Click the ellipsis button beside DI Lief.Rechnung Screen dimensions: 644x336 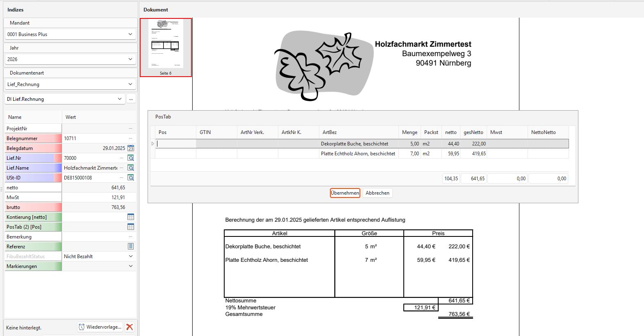point(131,99)
